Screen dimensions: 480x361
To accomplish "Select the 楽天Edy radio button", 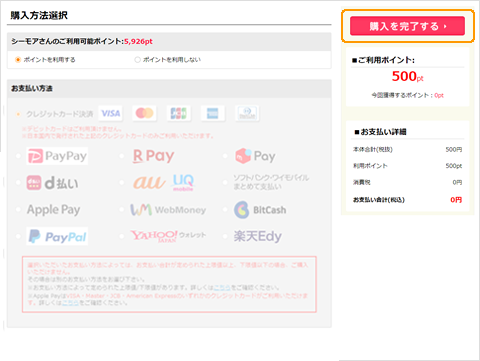I will [x=225, y=236].
